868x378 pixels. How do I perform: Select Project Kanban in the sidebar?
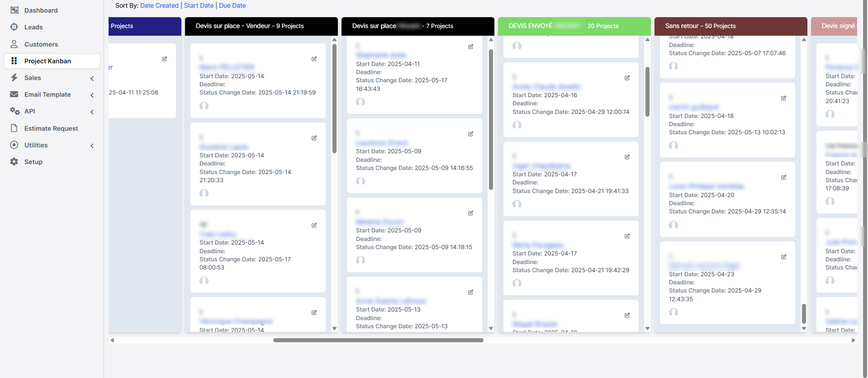click(52, 61)
